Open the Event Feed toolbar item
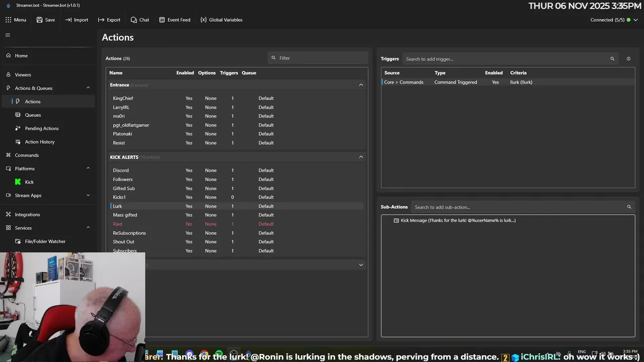Screen dimensions: 644x362 click(174, 20)
